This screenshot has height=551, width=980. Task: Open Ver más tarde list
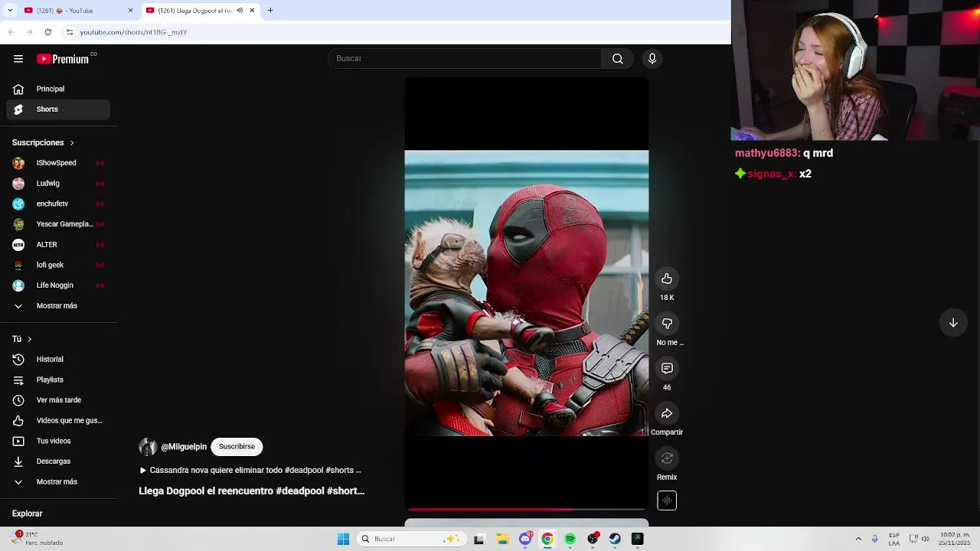tap(58, 400)
